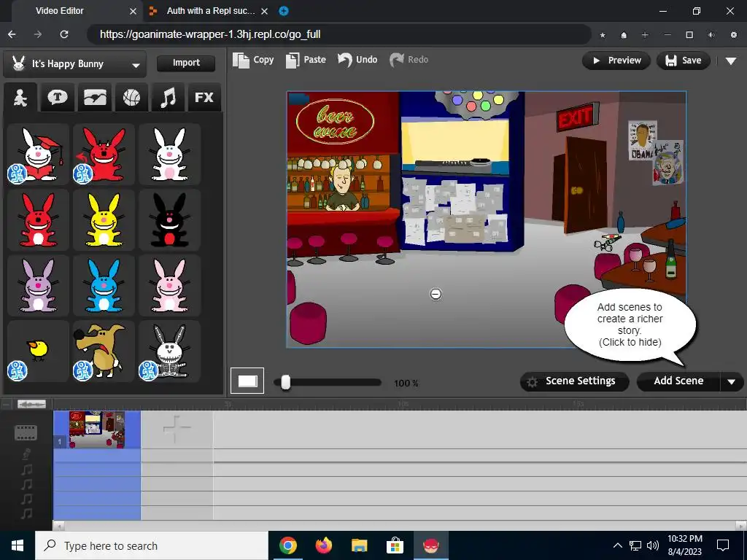Click the last music note track icon

[27, 513]
